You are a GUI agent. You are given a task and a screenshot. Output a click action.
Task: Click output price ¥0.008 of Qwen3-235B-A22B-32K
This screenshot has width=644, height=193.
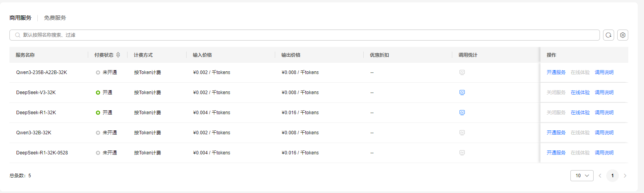tap(300, 72)
